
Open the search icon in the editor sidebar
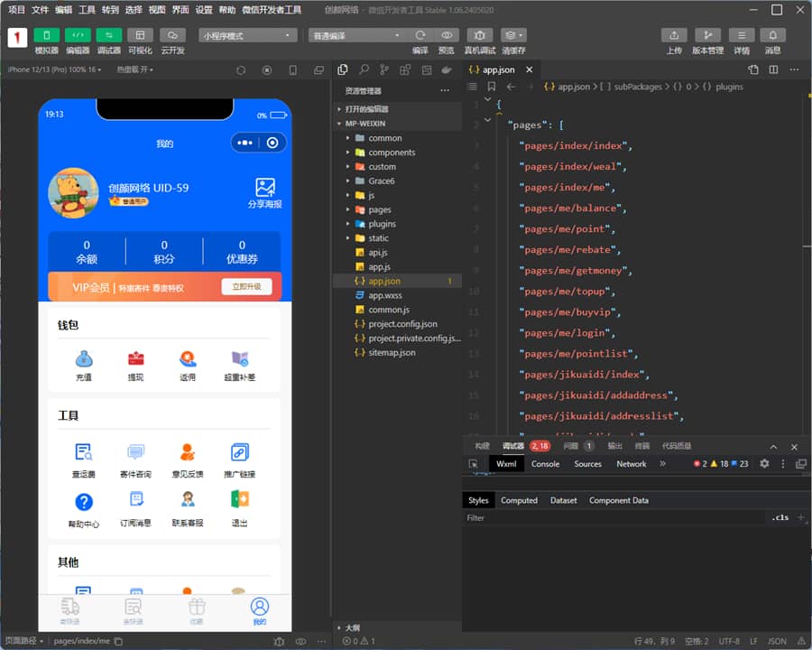click(364, 70)
